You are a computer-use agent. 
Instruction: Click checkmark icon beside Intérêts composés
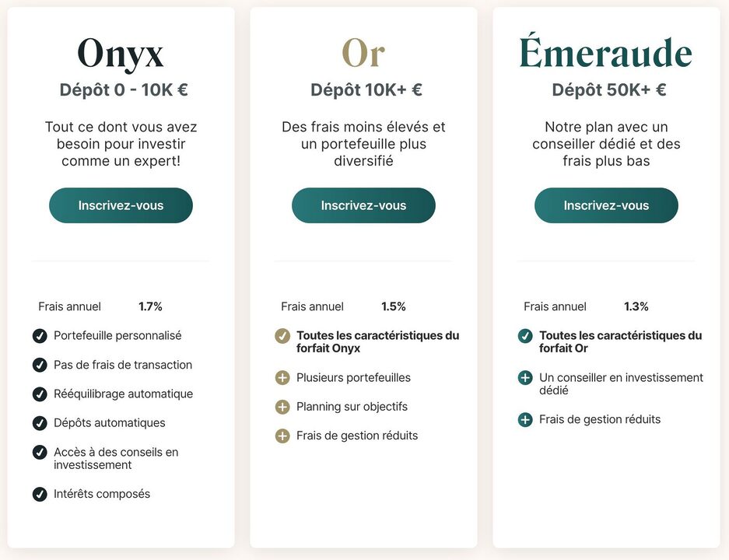click(x=40, y=494)
